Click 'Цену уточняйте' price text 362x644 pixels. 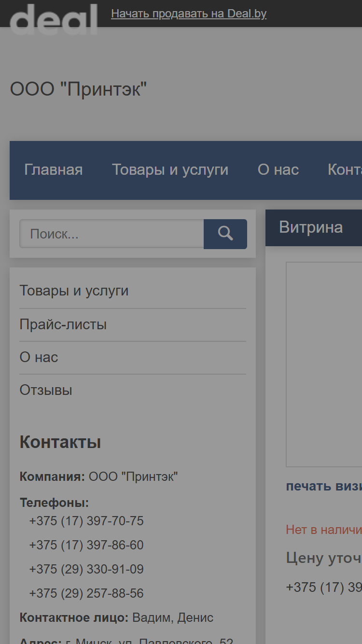tap(324, 558)
